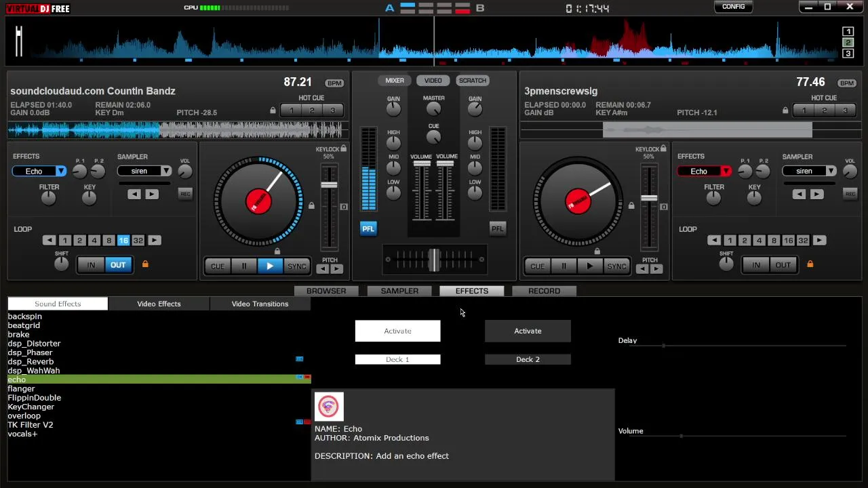Image resolution: width=868 pixels, height=488 pixels.
Task: Open the Video Transitions tab
Action: coord(260,304)
